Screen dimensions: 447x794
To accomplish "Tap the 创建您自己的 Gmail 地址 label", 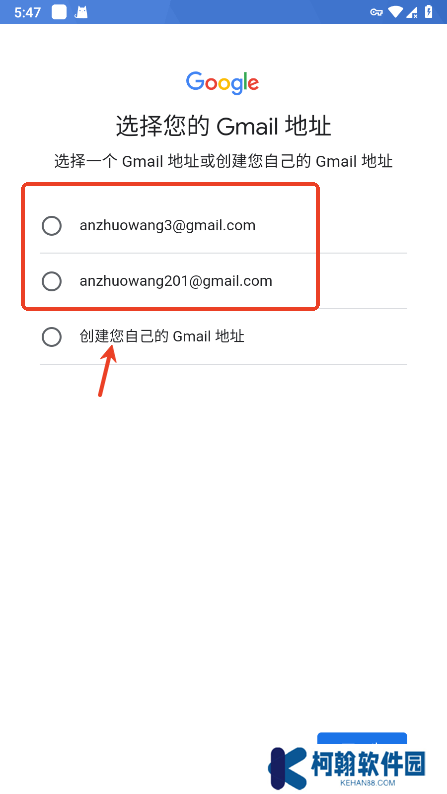I will click(162, 336).
